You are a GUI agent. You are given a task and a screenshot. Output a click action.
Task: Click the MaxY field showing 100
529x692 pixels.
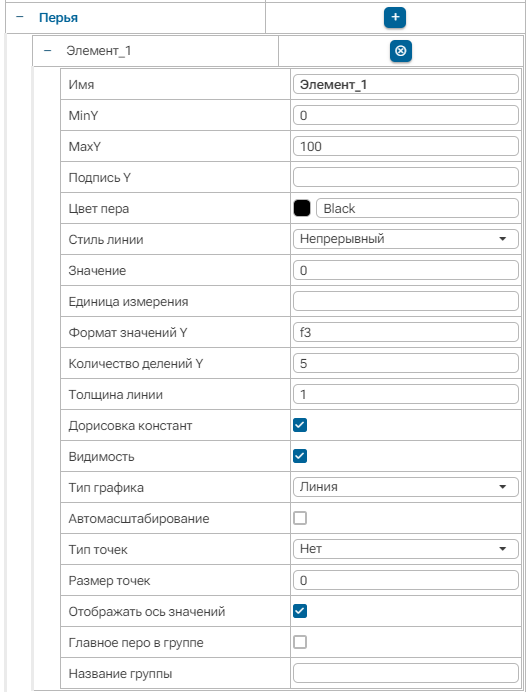(x=405, y=146)
